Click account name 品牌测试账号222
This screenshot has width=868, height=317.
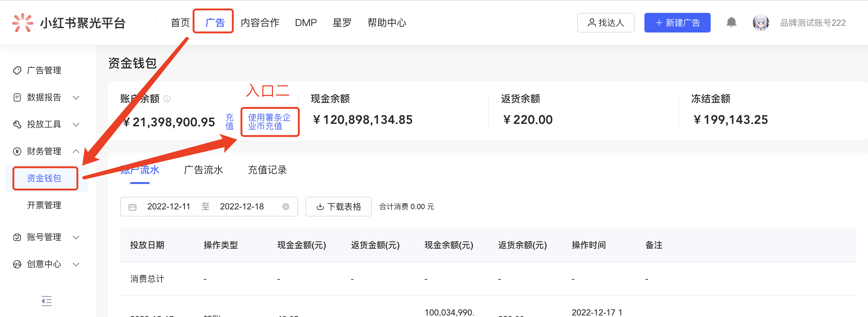813,23
